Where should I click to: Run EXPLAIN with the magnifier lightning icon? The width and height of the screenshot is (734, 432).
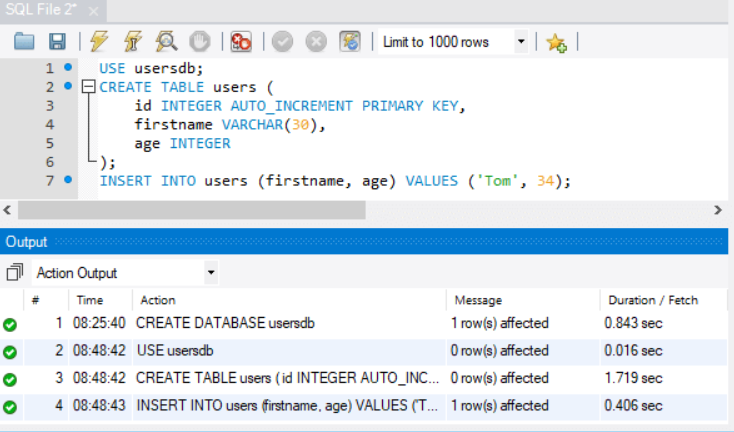point(166,42)
